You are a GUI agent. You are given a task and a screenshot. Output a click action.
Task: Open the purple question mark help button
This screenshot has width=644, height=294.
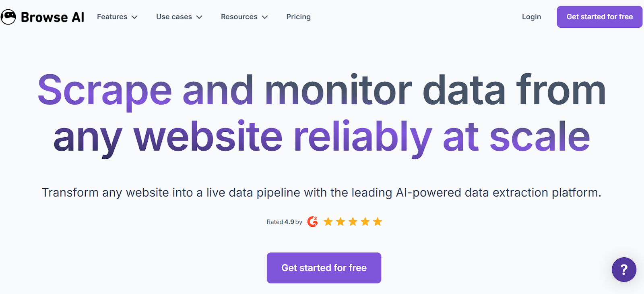point(624,269)
